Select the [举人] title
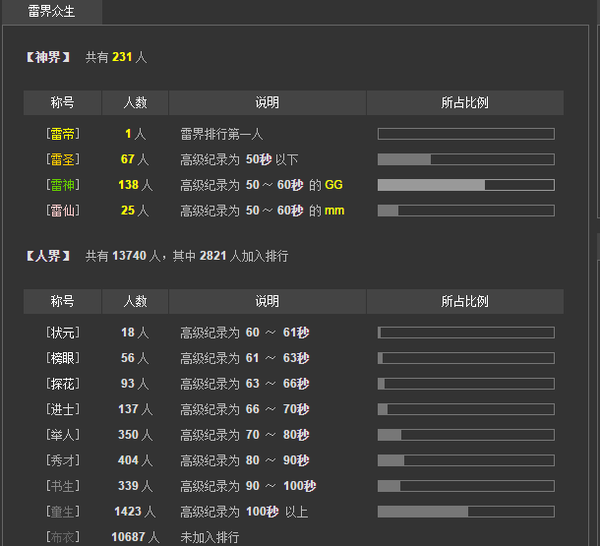Image resolution: width=600 pixels, height=546 pixels. [x=63, y=435]
